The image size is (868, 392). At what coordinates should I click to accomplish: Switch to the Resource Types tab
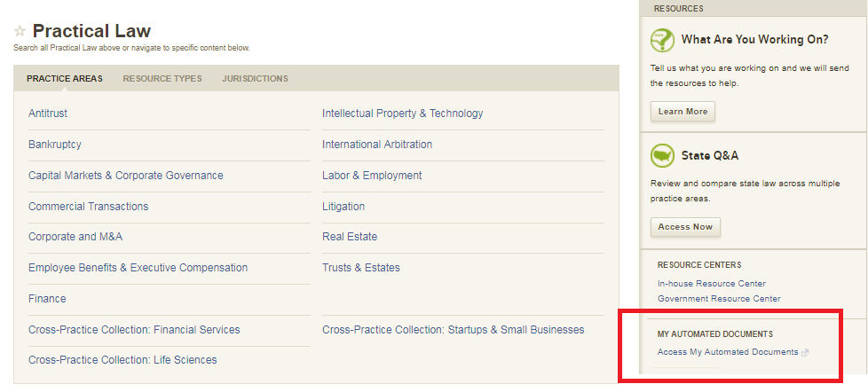pyautogui.click(x=162, y=78)
